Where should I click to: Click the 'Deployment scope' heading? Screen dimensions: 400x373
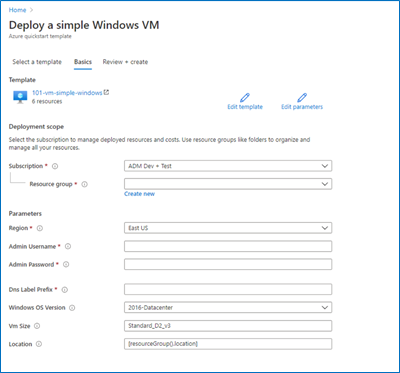pos(36,127)
